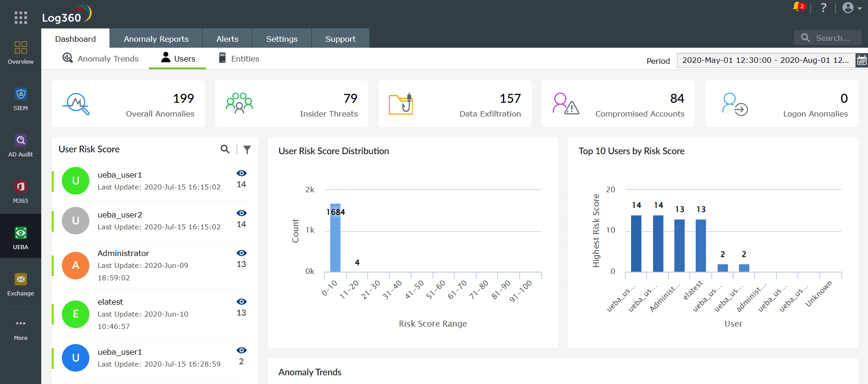Click the Log360 logo
The image size is (868, 384).
pos(67,15)
